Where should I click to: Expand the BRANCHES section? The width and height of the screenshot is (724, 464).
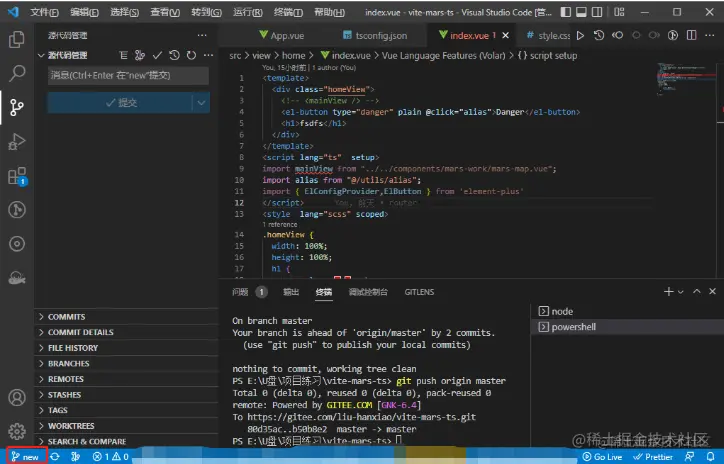126,363
